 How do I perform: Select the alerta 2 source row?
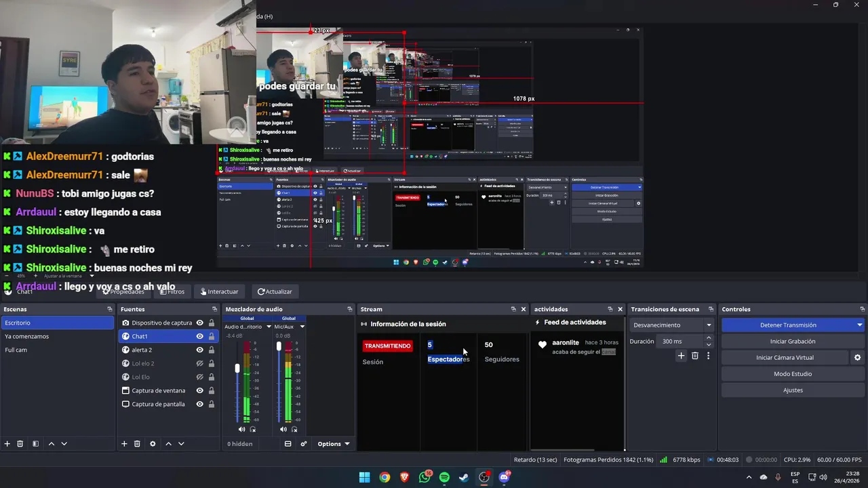coord(167,350)
